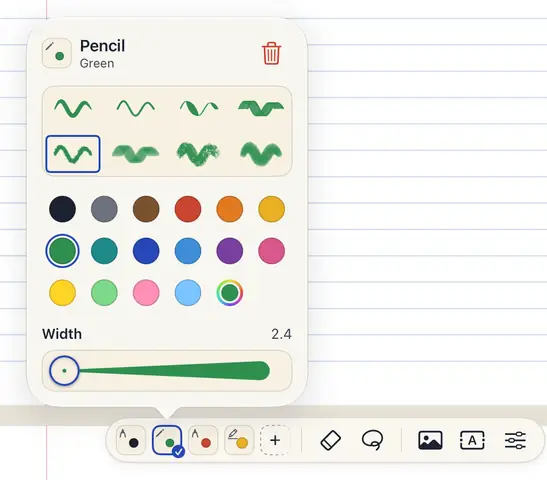Image resolution: width=547 pixels, height=480 pixels.
Task: Click the Pencil title text
Action: (102, 46)
